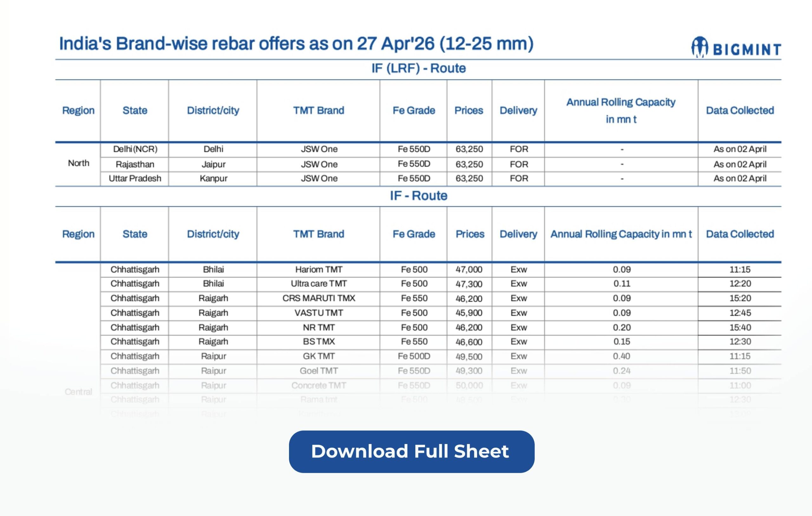Click the JSW One cell in Delhi row
The width and height of the screenshot is (812, 516).
pyautogui.click(x=319, y=149)
